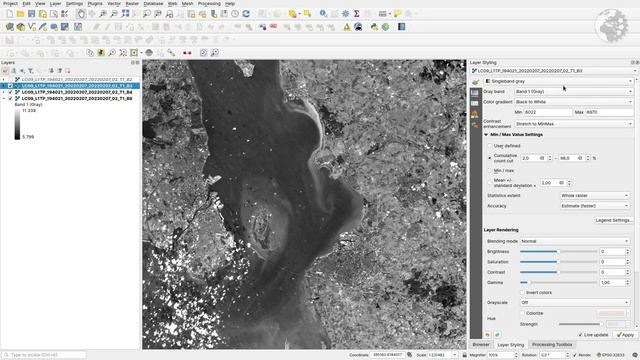
Task: Click the Min value input field
Action: (x=548, y=112)
